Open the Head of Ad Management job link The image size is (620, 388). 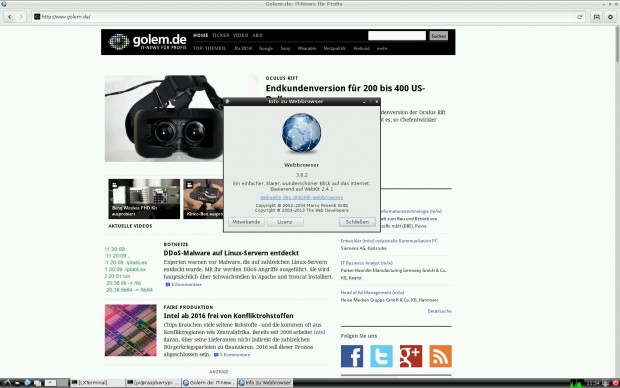[x=372, y=292]
